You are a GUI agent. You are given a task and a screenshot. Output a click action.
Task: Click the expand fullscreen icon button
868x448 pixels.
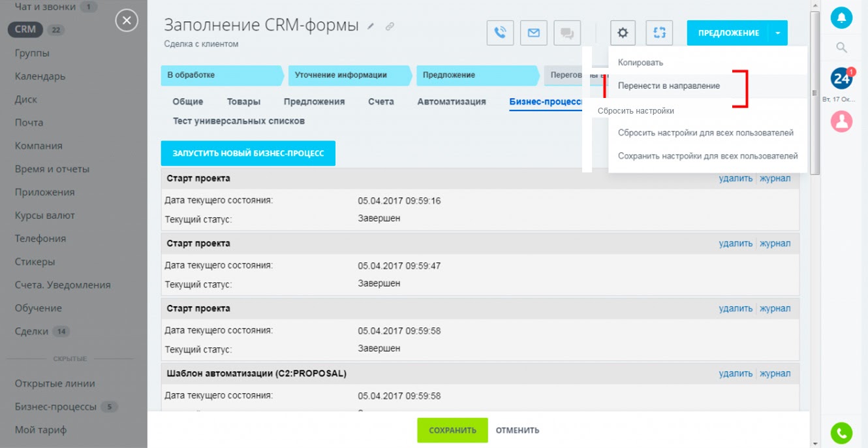(659, 33)
